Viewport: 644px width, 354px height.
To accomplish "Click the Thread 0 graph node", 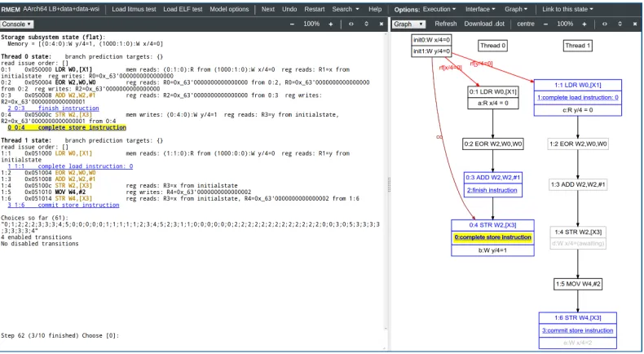I will click(x=493, y=46).
